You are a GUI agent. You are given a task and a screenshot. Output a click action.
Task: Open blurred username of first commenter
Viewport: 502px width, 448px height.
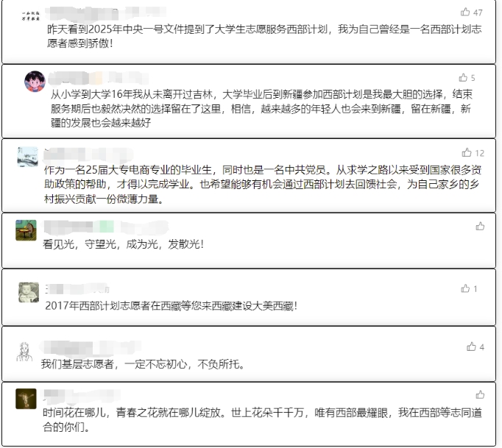(106, 13)
